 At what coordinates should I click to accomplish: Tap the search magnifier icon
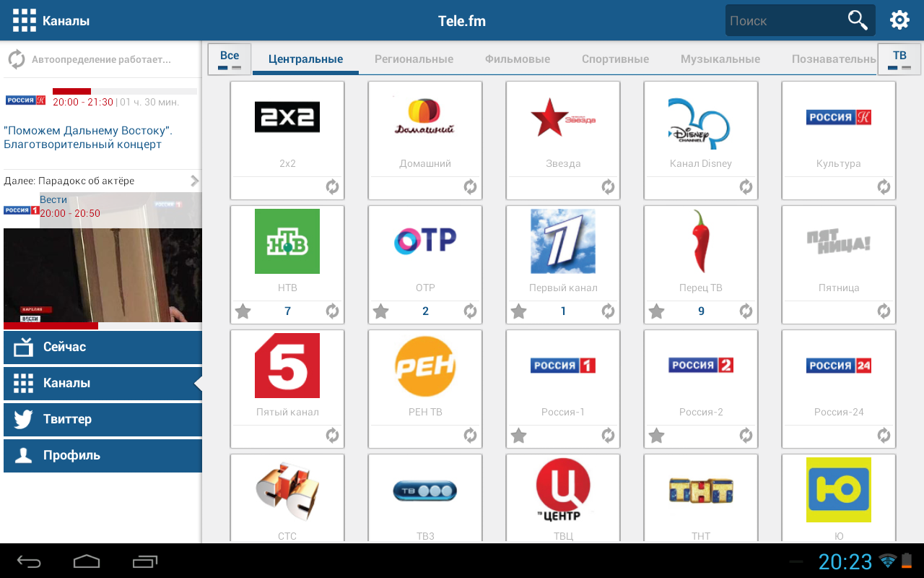[x=858, y=20]
